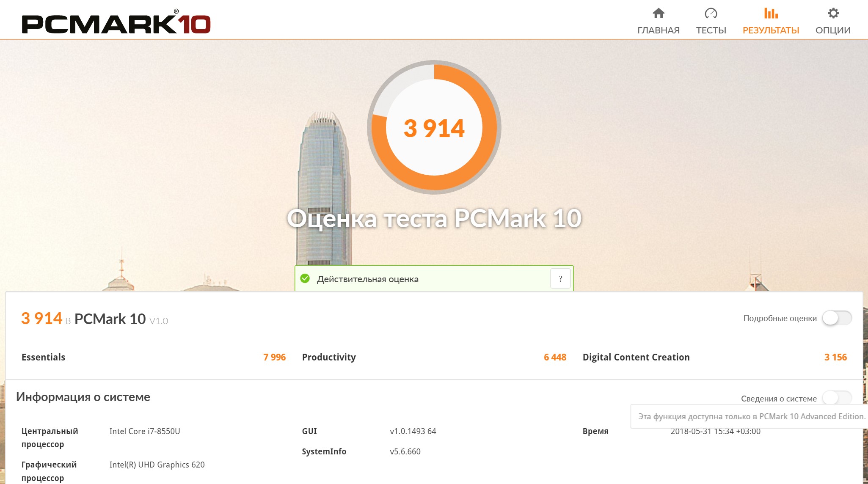Toggle the Сведения о системе switch
The width and height of the screenshot is (868, 484).
837,398
